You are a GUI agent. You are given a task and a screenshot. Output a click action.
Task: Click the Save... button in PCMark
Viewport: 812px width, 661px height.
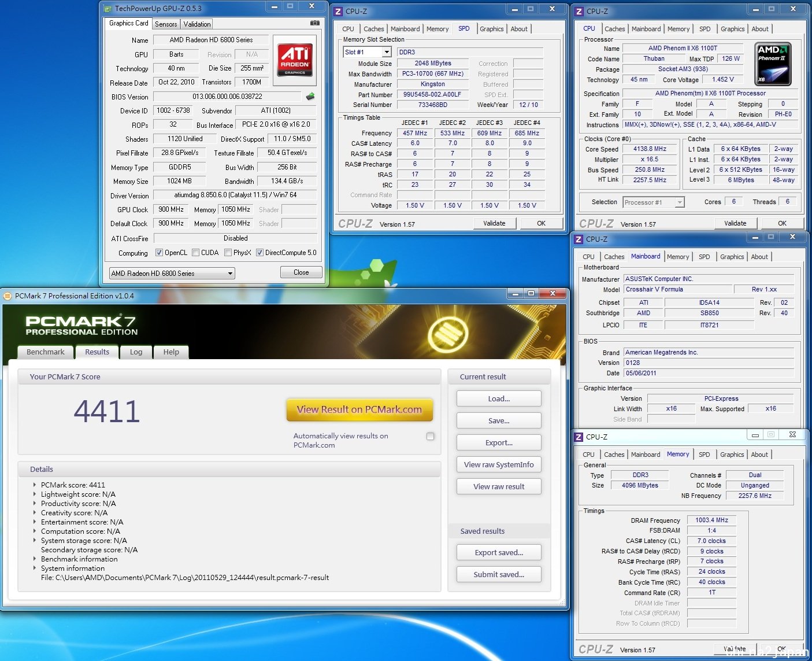[499, 420]
